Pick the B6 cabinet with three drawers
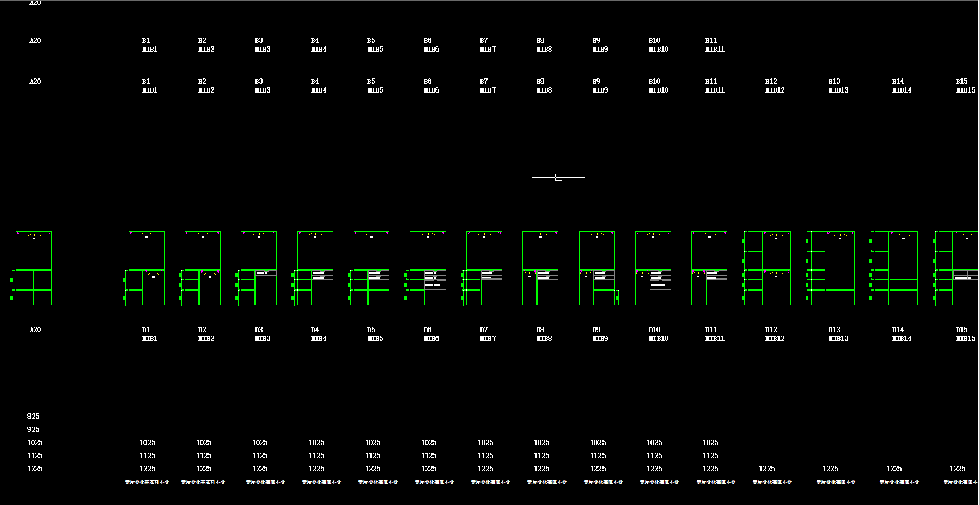 click(428, 268)
